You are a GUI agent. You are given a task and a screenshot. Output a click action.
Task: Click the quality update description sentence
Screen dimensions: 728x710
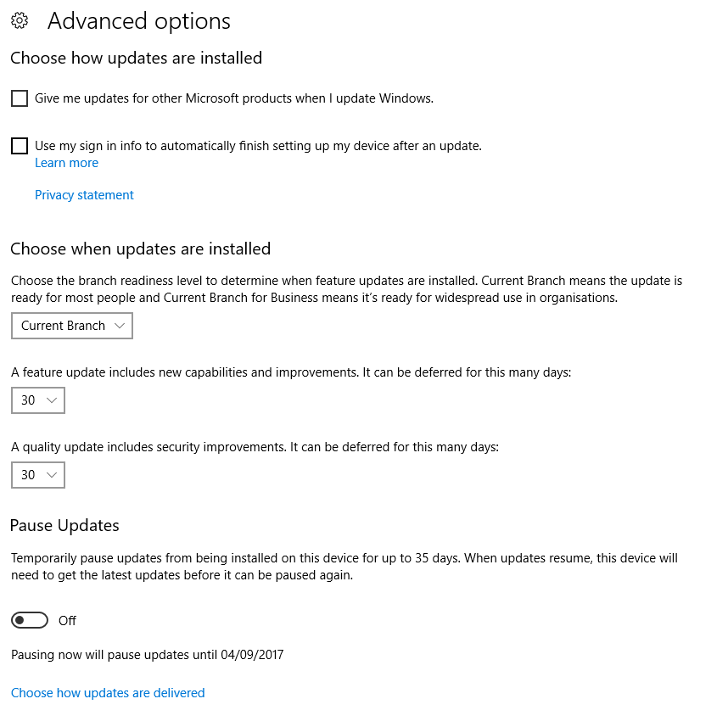[255, 447]
